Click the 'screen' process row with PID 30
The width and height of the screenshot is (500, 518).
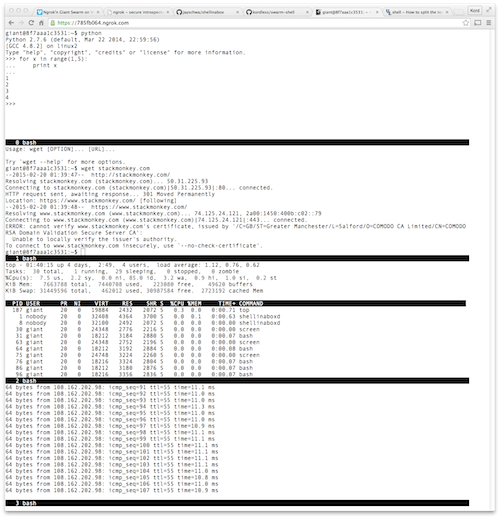click(137, 329)
